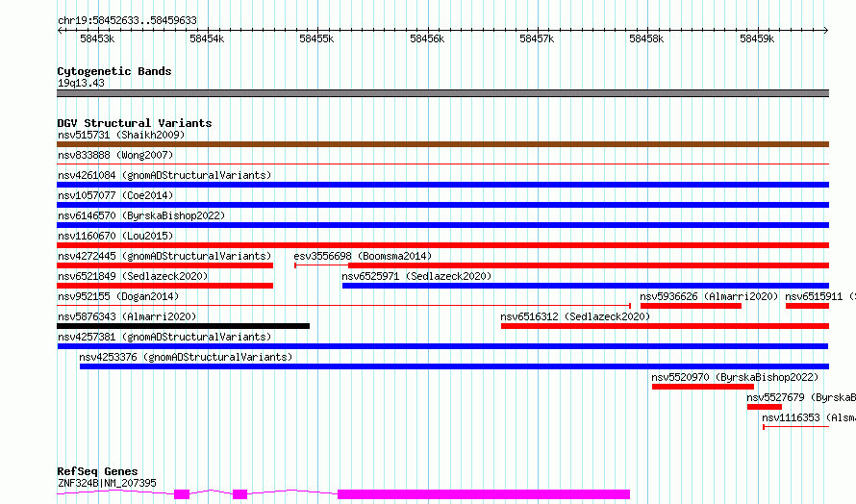This screenshot has height=504, width=856.
Task: Click the 58453k ruler tick label
Action: pyautogui.click(x=97, y=38)
